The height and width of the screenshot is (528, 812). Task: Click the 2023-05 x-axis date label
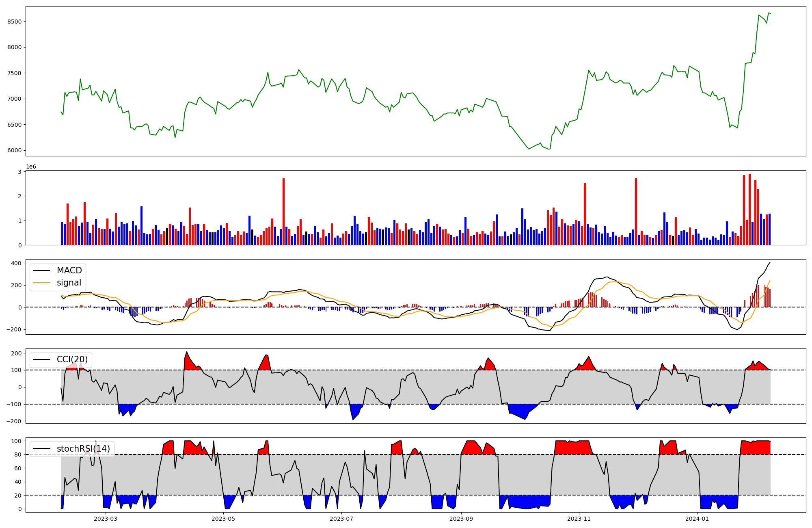(223, 519)
